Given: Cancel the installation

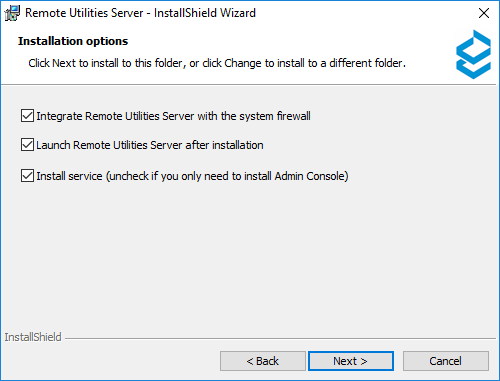Looking at the screenshot, I should pos(446,361).
